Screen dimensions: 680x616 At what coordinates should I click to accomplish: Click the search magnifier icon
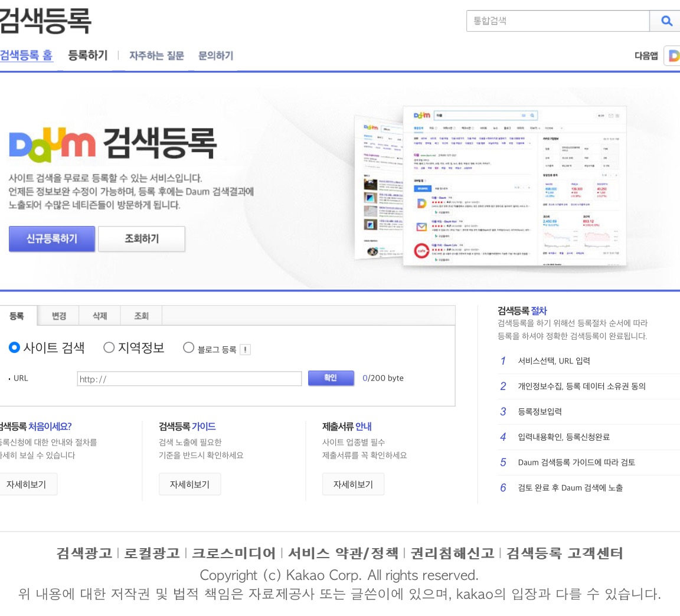[x=666, y=21]
